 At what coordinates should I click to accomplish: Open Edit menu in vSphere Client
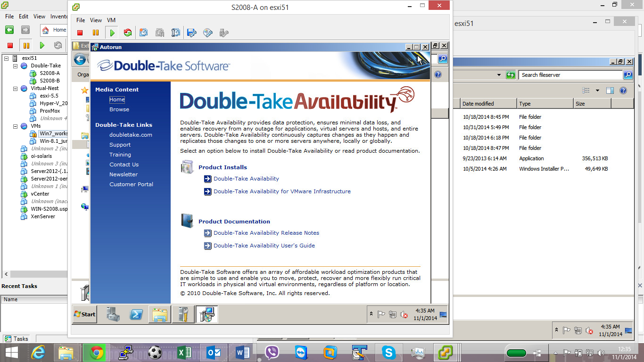24,16
